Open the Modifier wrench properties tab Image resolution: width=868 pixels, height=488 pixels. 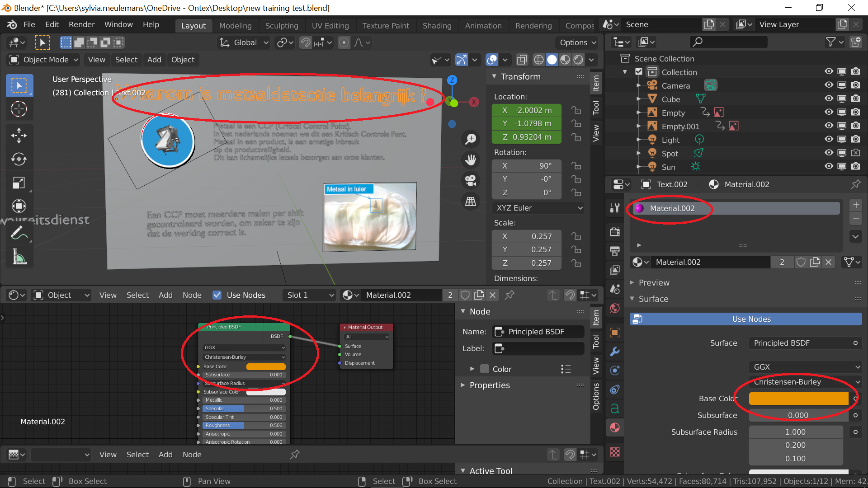pyautogui.click(x=615, y=352)
